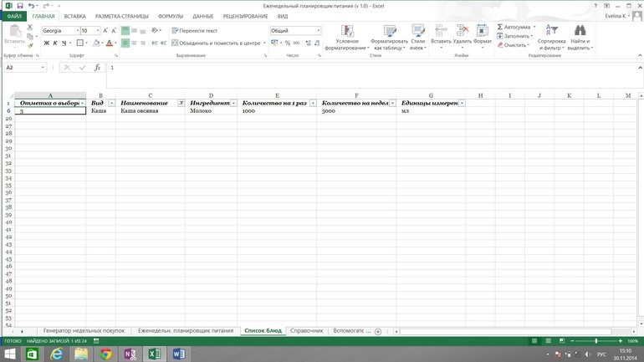This screenshot has height=362, width=644.
Task: Open filter dropdown on Ингредиент column
Action: click(x=233, y=103)
